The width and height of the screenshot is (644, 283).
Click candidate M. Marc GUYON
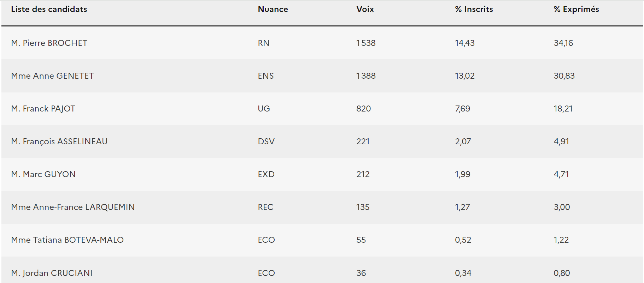click(x=43, y=174)
